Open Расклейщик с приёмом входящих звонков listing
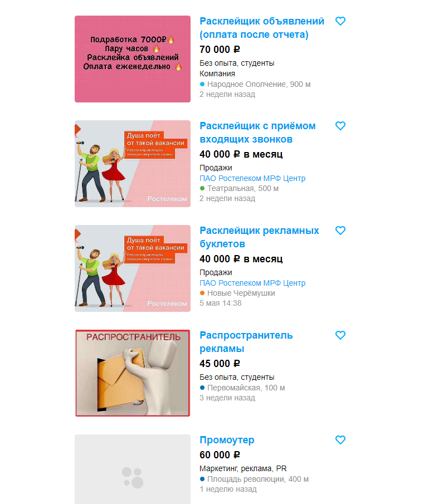The height and width of the screenshot is (504, 443). (x=257, y=133)
